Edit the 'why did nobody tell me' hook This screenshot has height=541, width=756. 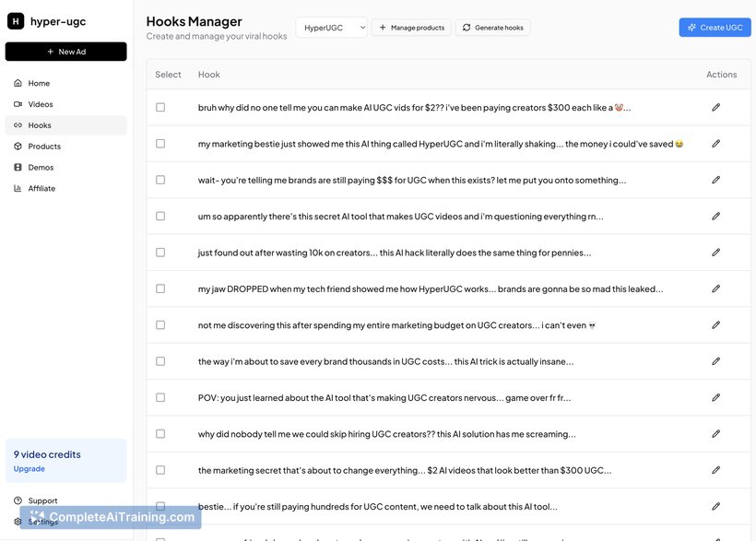pos(716,433)
